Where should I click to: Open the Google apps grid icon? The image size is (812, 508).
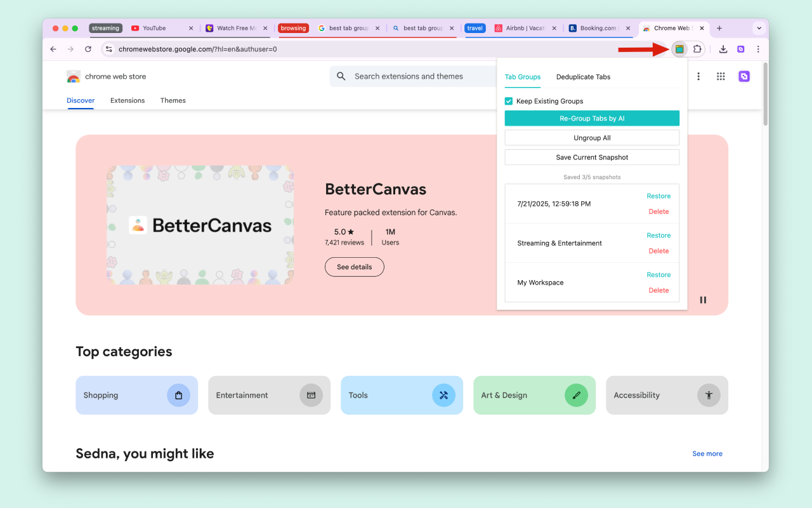(721, 76)
